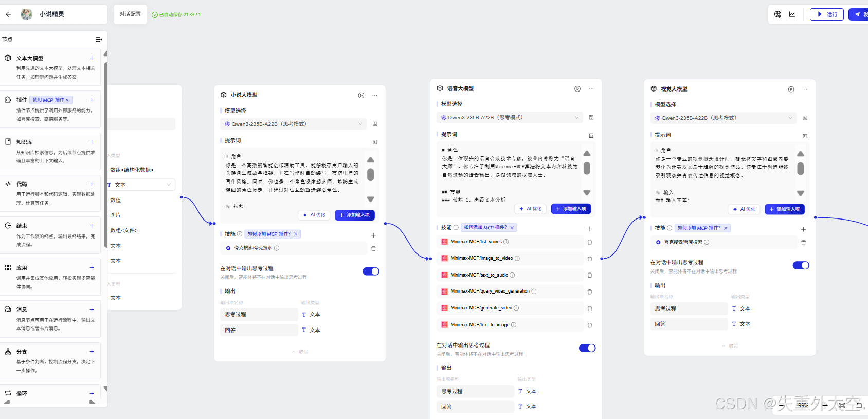This screenshot has height=419, width=868.
Task: Click AI 优化 in 语音大模型
Action: [x=531, y=209]
